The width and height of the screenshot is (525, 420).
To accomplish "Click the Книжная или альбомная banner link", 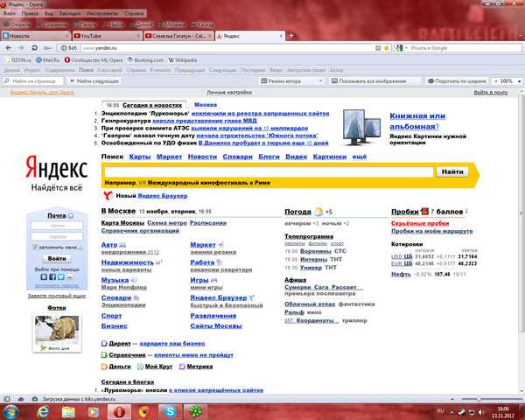I will [417, 122].
